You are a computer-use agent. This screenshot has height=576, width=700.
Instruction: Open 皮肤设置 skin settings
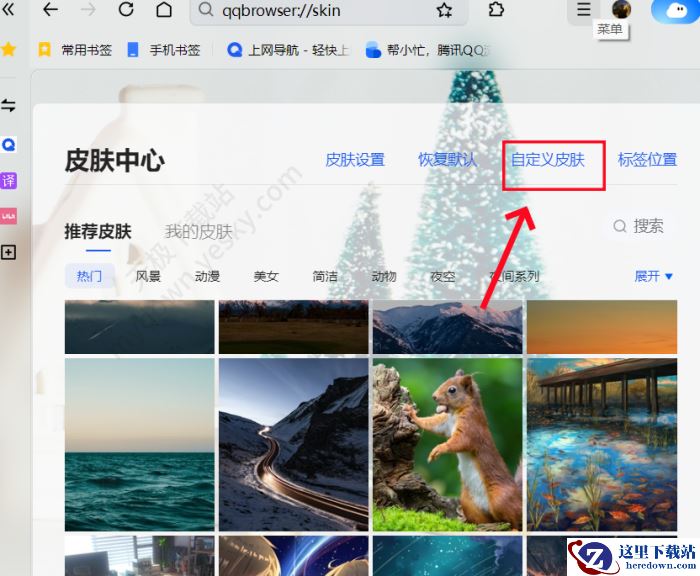click(355, 160)
